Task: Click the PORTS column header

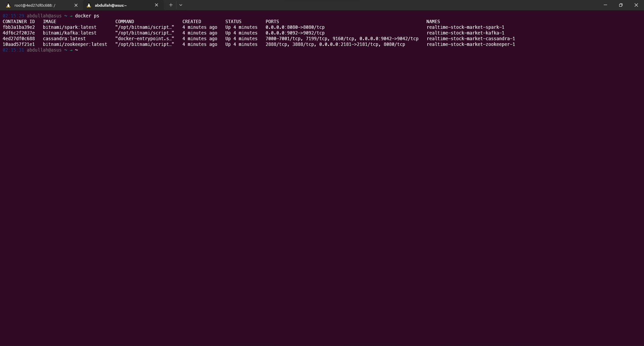Action: coord(272,21)
